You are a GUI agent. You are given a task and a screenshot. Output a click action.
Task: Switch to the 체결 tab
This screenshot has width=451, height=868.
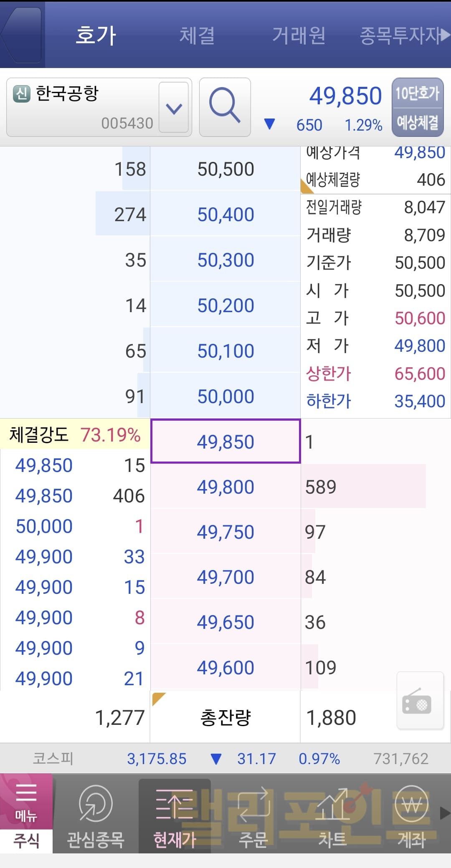[197, 35]
